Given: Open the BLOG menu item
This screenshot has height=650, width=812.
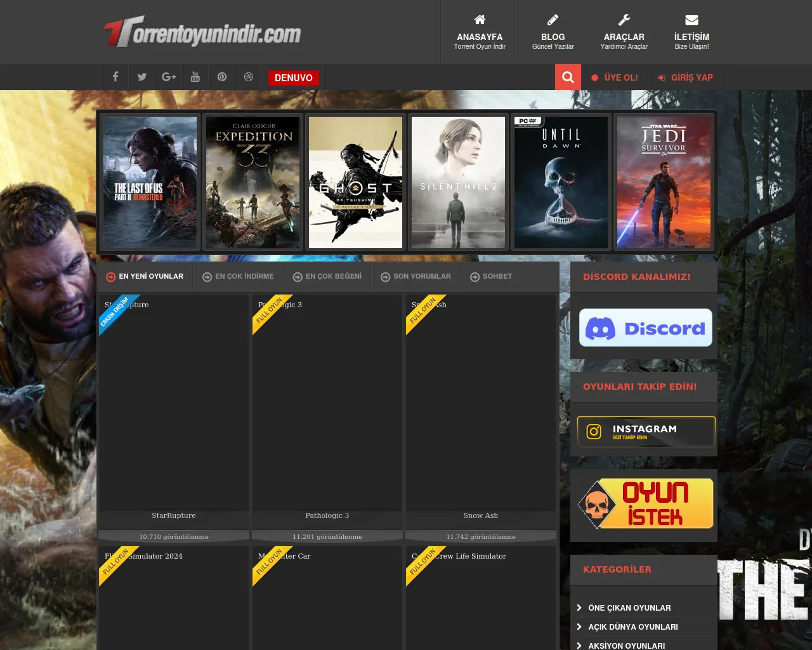Looking at the screenshot, I should [553, 32].
